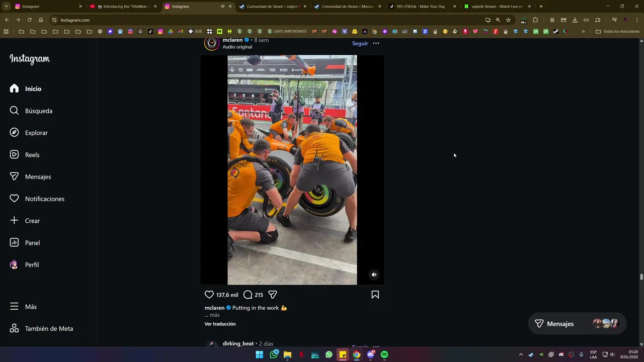This screenshot has height=362, width=644.
Task: Mute the active Instagram tab audio icon
Action: pos(222,7)
